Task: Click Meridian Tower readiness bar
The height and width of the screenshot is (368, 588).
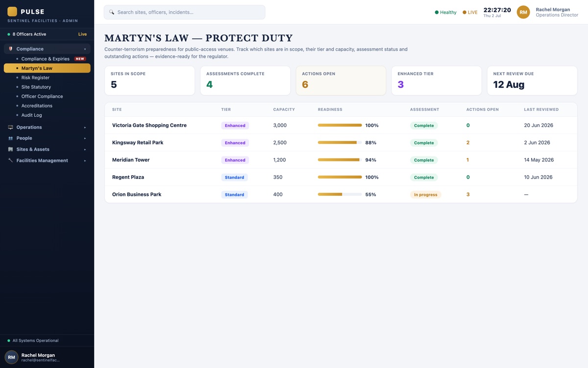Action: tap(340, 160)
